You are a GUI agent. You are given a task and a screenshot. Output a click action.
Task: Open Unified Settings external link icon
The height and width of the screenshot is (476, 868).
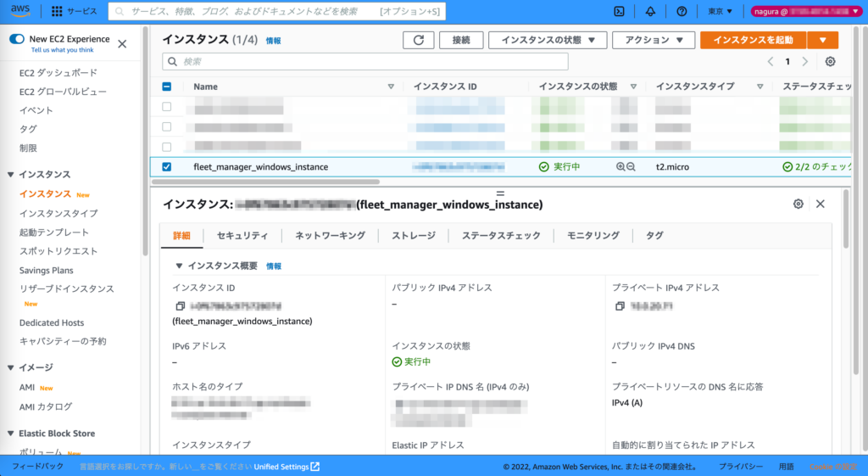click(x=315, y=467)
